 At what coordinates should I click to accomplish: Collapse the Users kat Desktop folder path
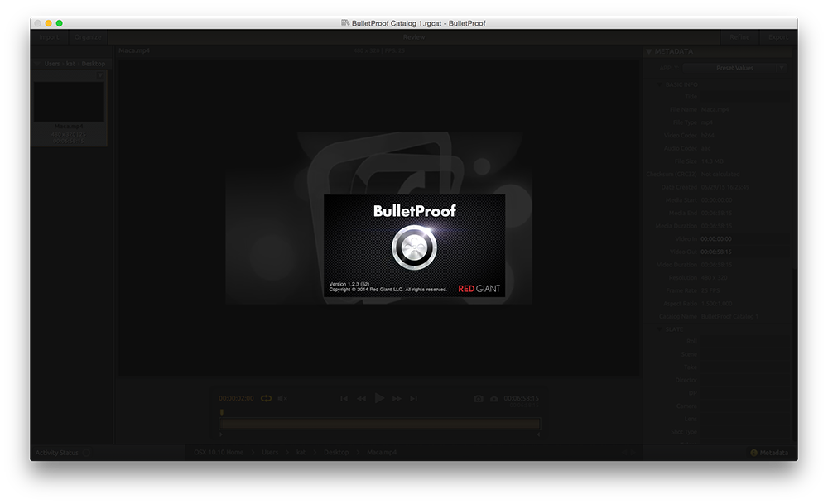click(37, 64)
